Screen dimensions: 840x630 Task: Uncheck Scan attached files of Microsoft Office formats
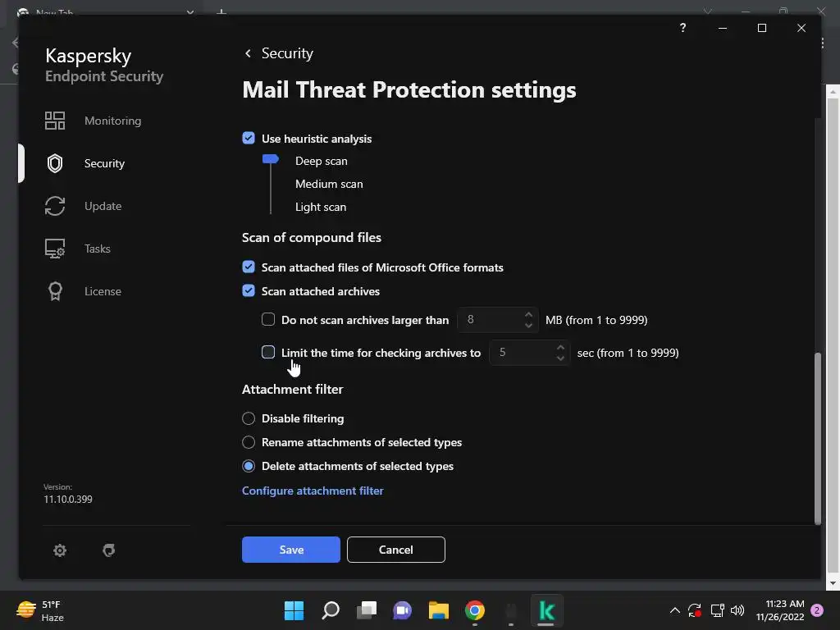(x=249, y=267)
